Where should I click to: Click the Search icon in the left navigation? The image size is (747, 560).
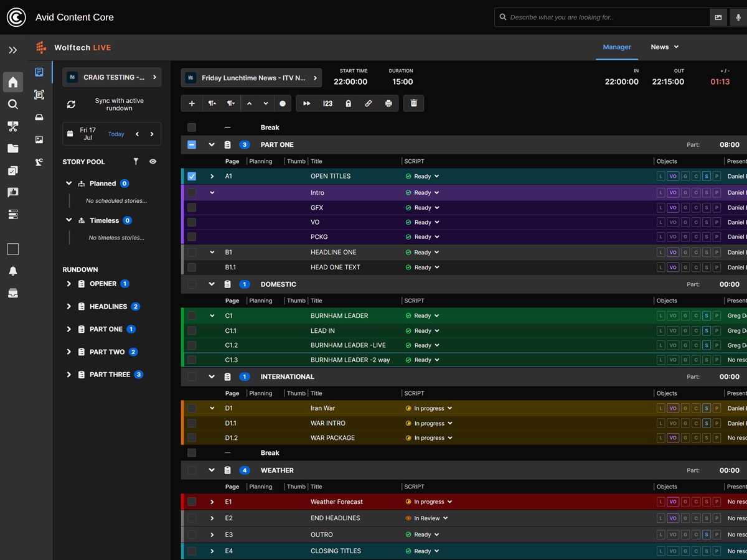coord(12,105)
